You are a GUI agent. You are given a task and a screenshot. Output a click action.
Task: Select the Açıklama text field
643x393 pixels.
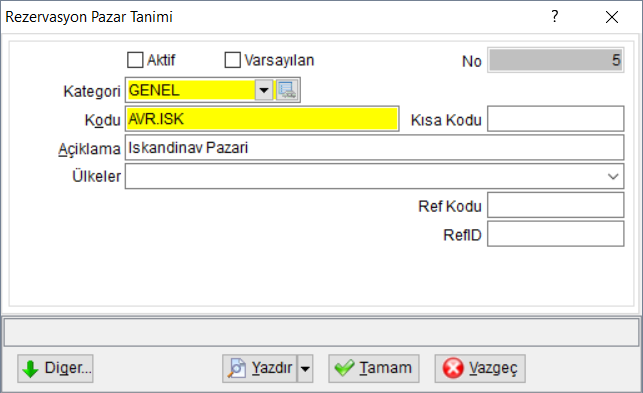tap(374, 148)
